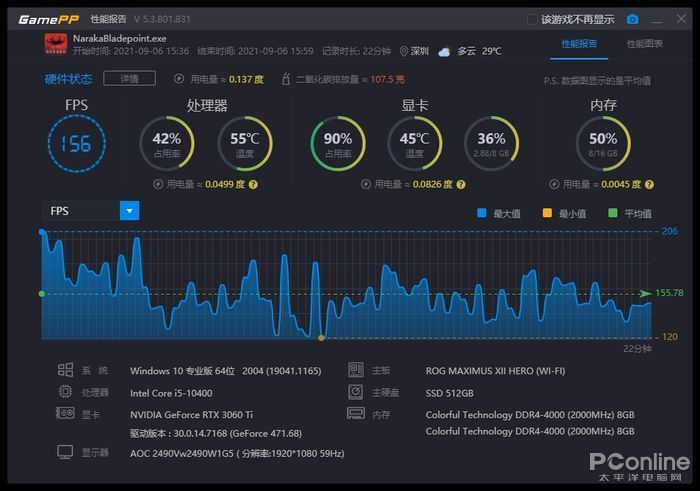Click the graphics card power usage icon
Screen dimensions: 700x491
pyautogui.click(x=366, y=184)
